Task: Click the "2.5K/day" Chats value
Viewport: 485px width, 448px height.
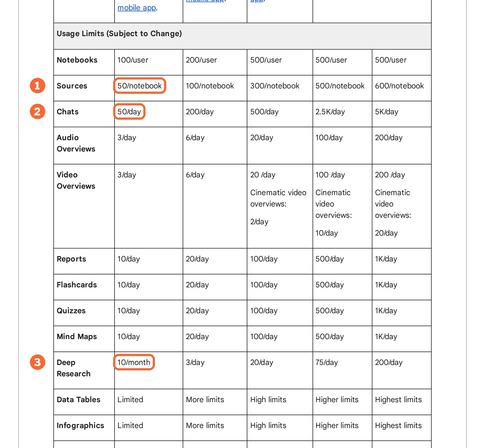Action: (330, 112)
